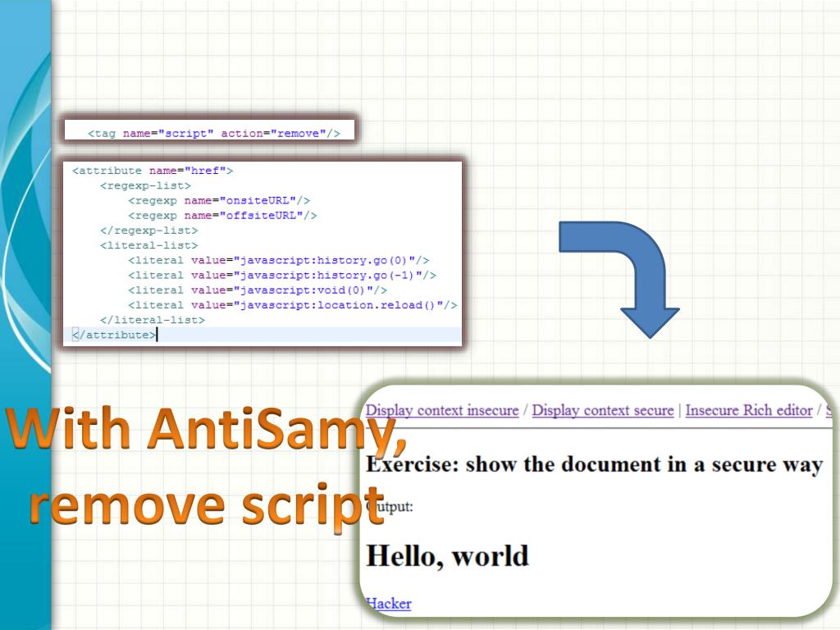
Task: Click the attribute name="href" opening line
Action: pyautogui.click(x=153, y=171)
